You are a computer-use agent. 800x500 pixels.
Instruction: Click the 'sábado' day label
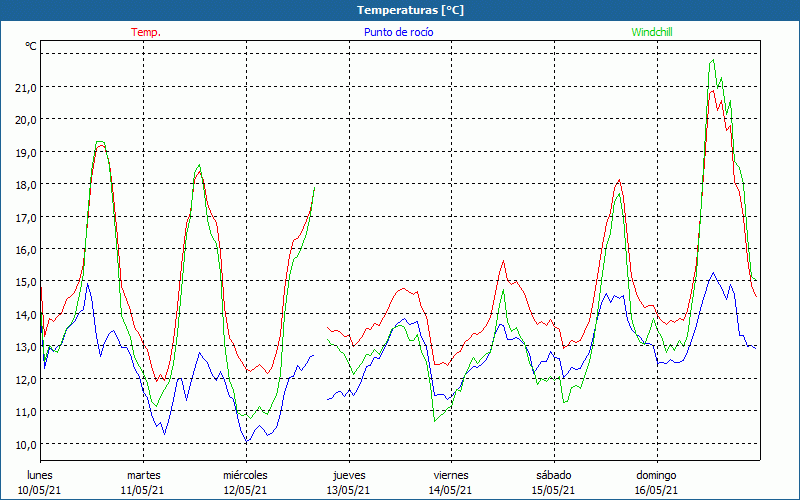pyautogui.click(x=554, y=476)
